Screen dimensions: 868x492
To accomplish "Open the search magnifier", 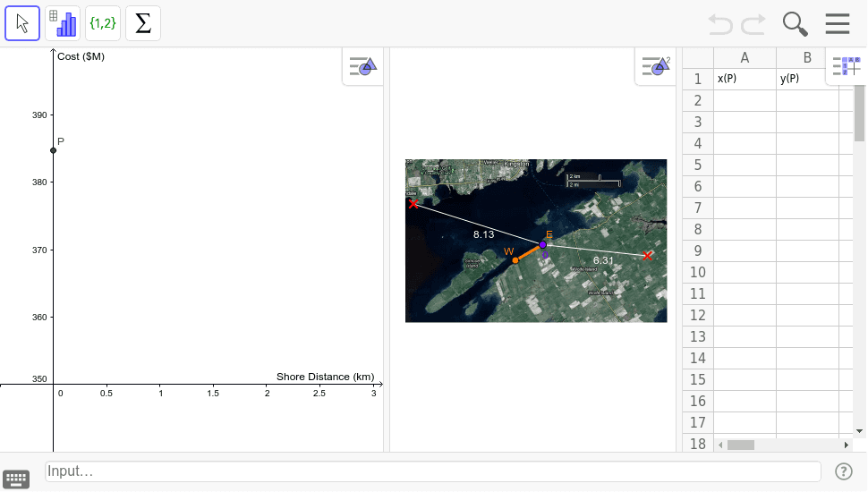I will pyautogui.click(x=795, y=24).
